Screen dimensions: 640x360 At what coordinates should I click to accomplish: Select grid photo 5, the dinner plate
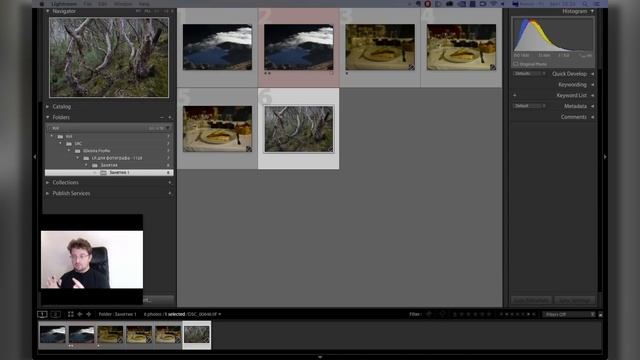pos(217,129)
